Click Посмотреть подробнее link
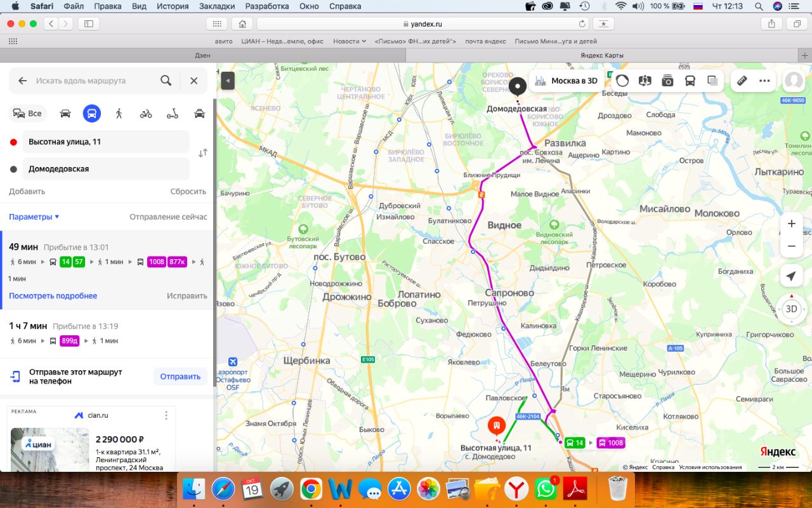Viewport: 812px width, 508px height. [x=53, y=296]
